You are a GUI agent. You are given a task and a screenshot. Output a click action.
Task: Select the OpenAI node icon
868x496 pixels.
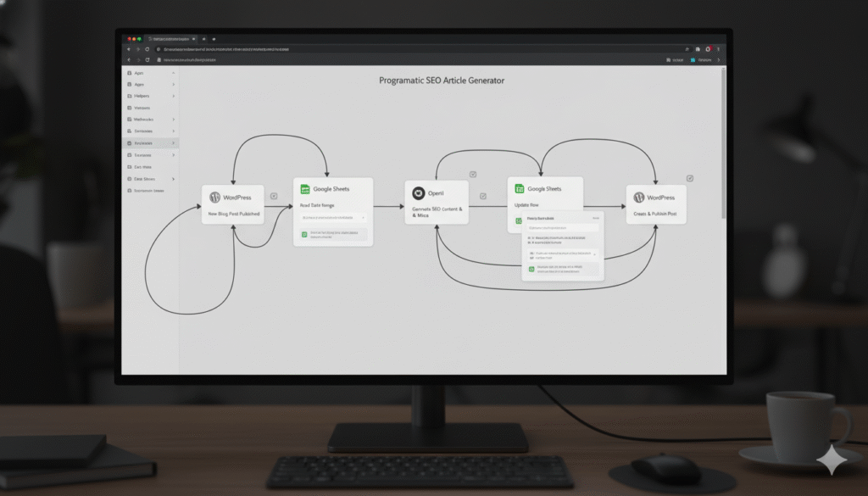[x=417, y=193]
